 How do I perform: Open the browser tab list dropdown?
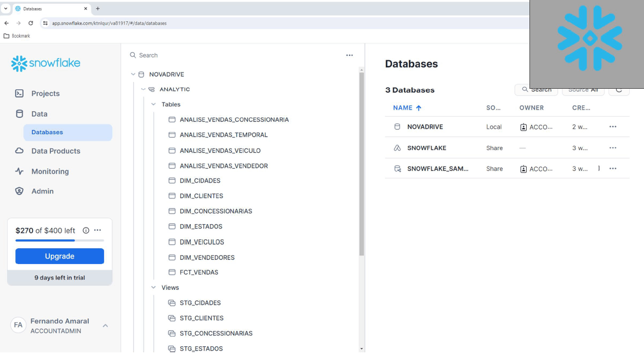(x=5, y=9)
